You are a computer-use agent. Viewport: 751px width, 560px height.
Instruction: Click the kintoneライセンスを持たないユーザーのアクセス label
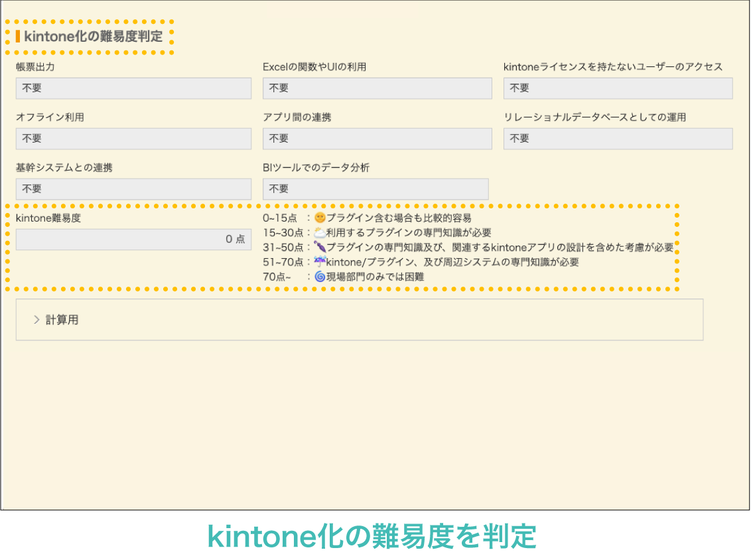[613, 66]
